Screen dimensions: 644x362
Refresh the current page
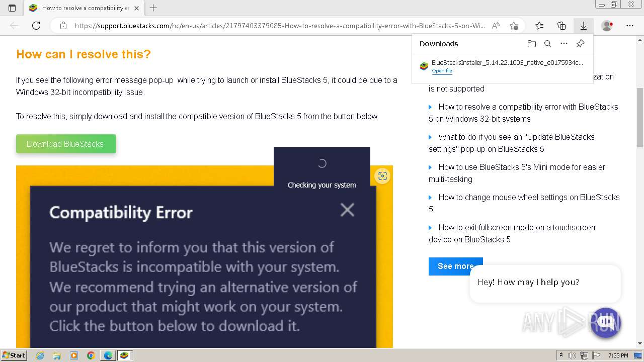click(x=36, y=26)
